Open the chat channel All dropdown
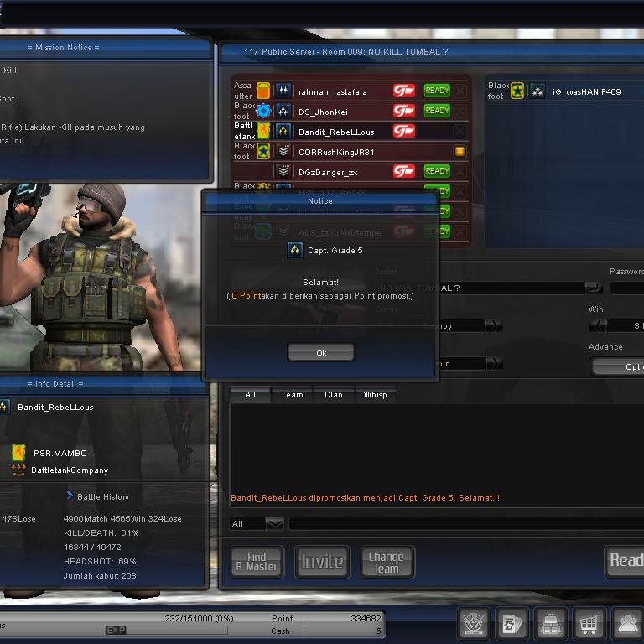The height and width of the screenshot is (644, 644). (274, 523)
